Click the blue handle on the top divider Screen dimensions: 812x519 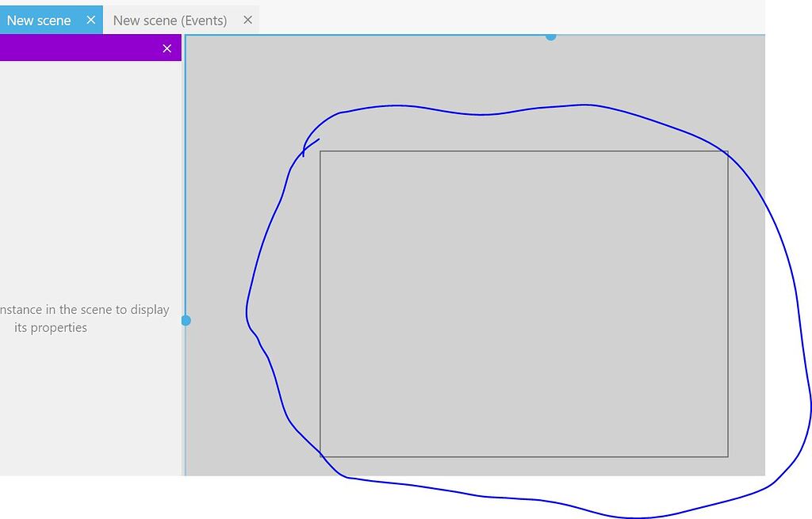(551, 36)
